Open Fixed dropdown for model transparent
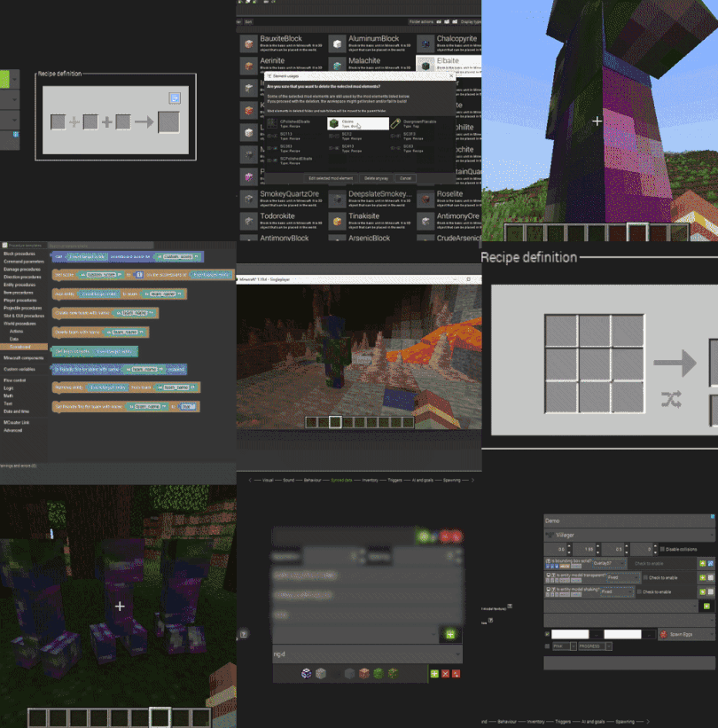718x728 pixels. 623,577
